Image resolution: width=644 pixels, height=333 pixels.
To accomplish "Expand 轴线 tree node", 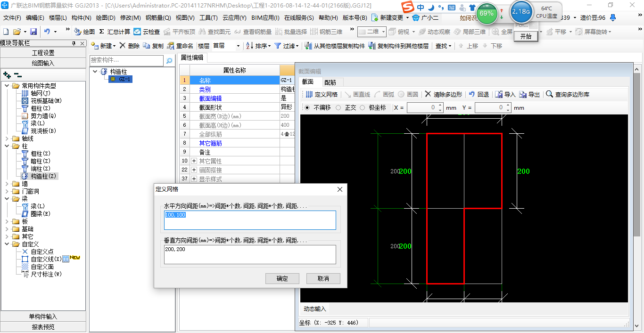I will click(x=7, y=138).
